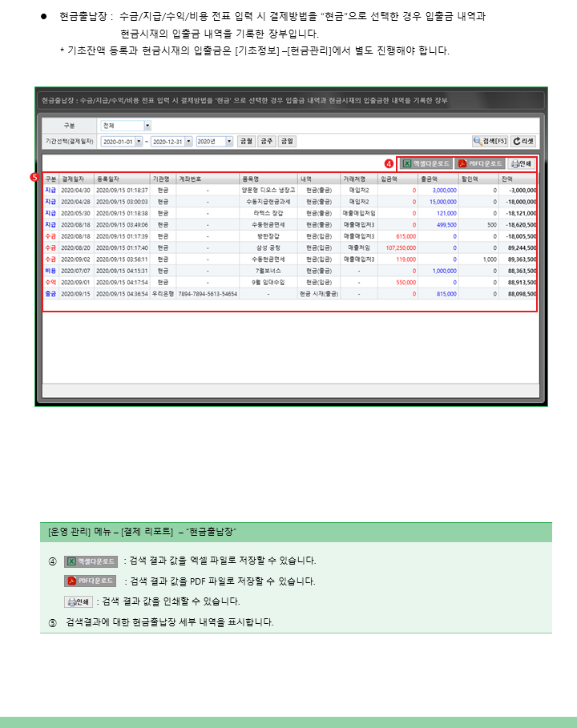Click the 107,250,000 deposit amount
Screen dimensions: 577x728
(x=401, y=248)
